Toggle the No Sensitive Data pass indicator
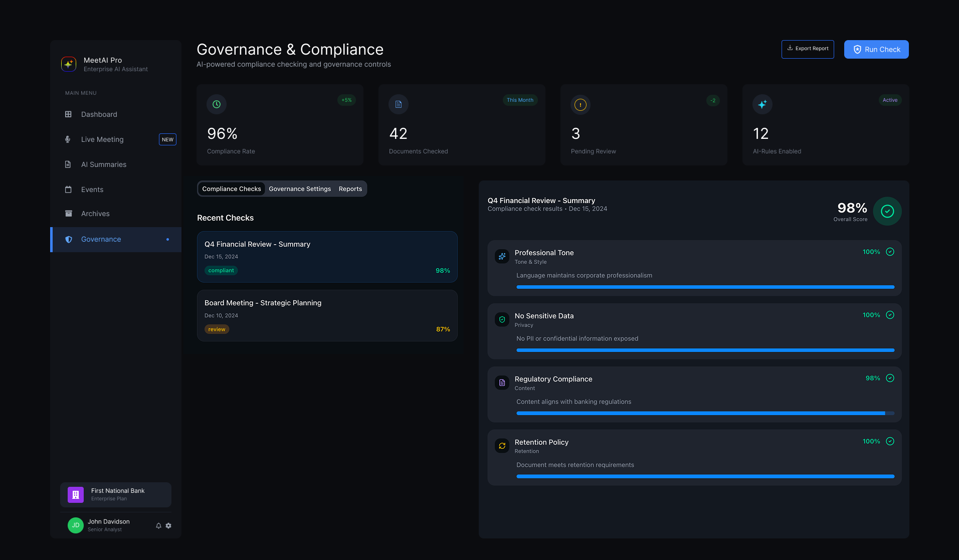The height and width of the screenshot is (560, 959). (890, 315)
